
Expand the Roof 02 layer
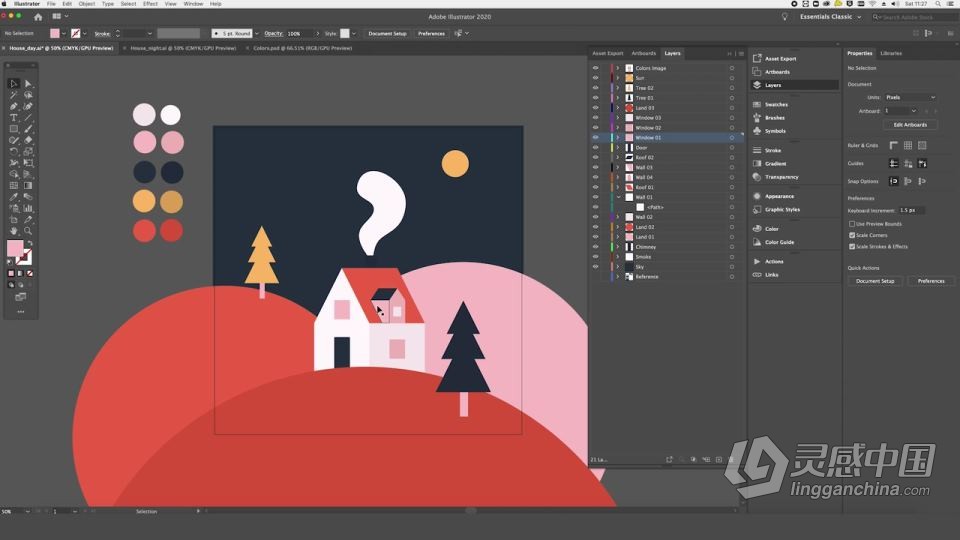click(618, 157)
